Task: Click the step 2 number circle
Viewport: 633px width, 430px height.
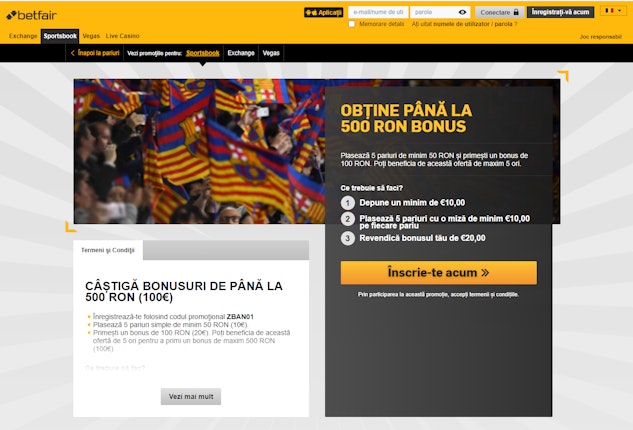Action: click(x=348, y=219)
